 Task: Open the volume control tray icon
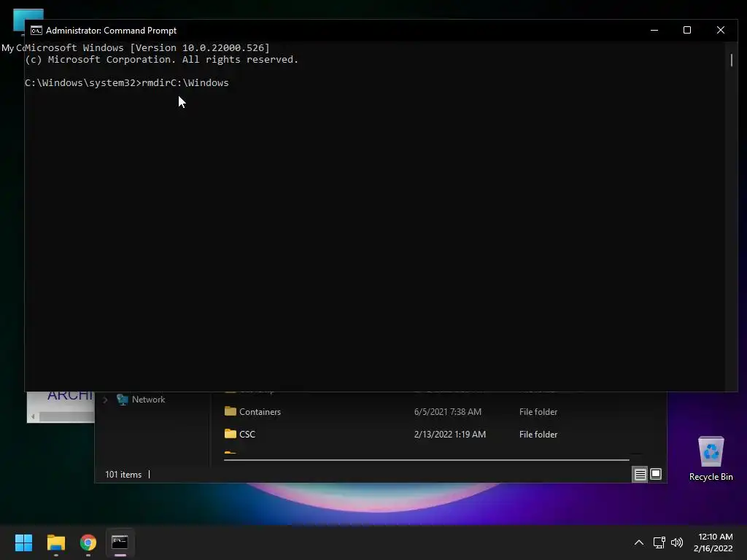(x=676, y=542)
